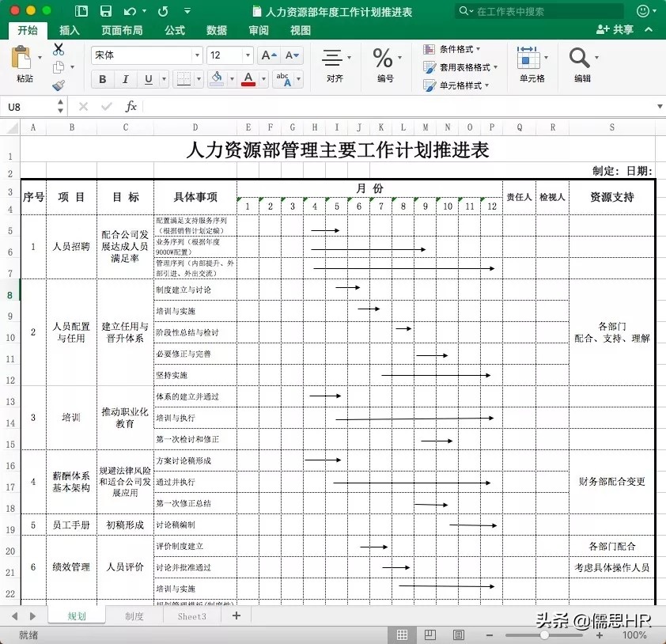This screenshot has height=644, width=666.
Task: Toggle italic formatting
Action: [124, 80]
